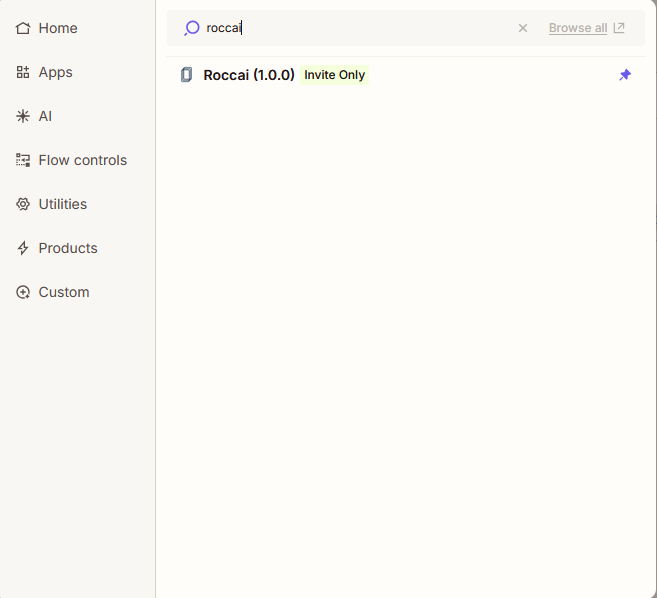Viewport: 657px width, 598px height.
Task: Click the Roccai app logo icon
Action: 186,75
